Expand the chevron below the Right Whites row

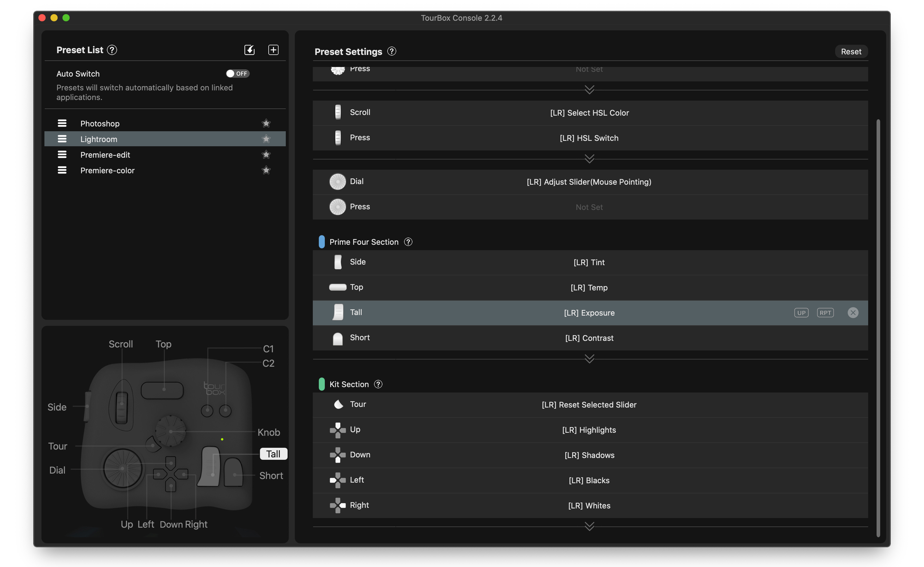click(590, 526)
